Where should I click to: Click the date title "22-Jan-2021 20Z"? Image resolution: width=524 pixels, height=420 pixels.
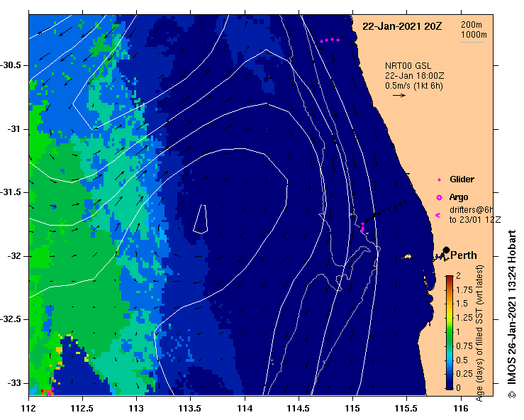[402, 26]
